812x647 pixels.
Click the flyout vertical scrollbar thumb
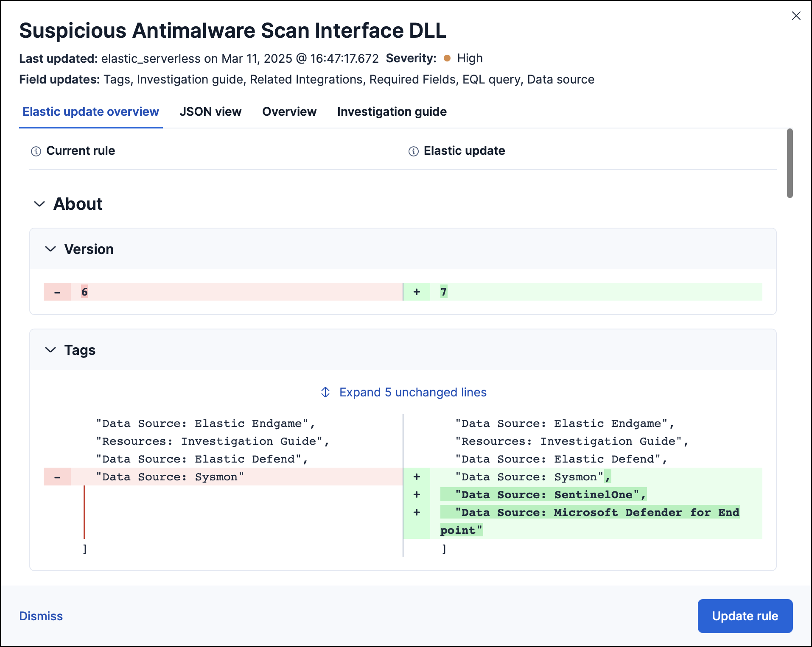pyautogui.click(x=790, y=163)
